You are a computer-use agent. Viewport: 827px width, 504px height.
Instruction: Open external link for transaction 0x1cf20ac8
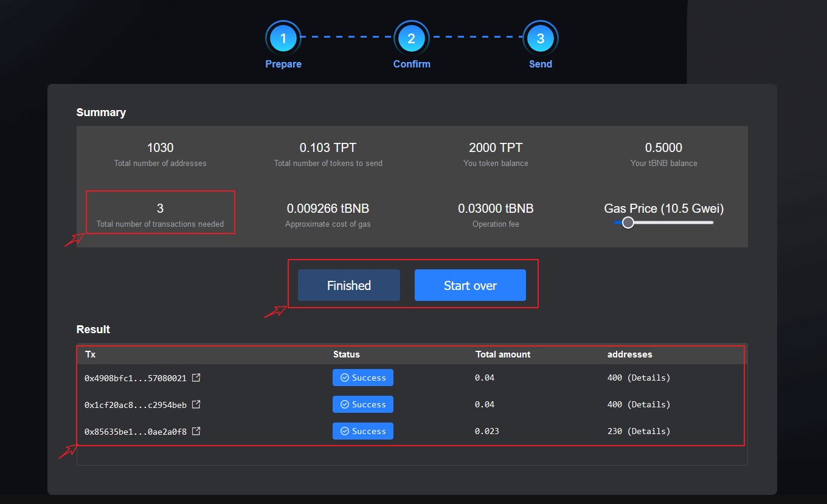[x=196, y=404]
